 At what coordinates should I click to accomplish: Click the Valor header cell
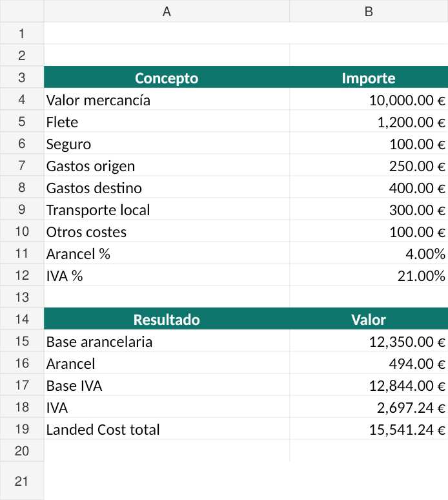click(369, 319)
